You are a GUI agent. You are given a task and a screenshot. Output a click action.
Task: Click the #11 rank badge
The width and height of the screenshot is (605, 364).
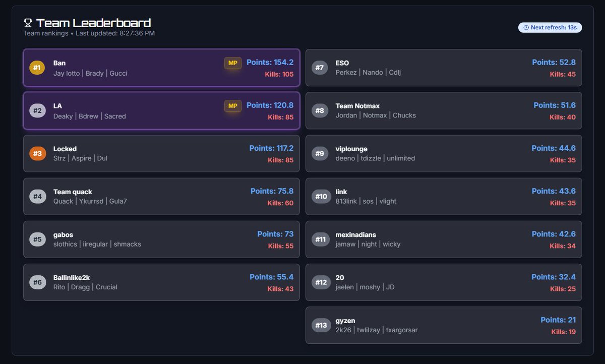tap(321, 239)
